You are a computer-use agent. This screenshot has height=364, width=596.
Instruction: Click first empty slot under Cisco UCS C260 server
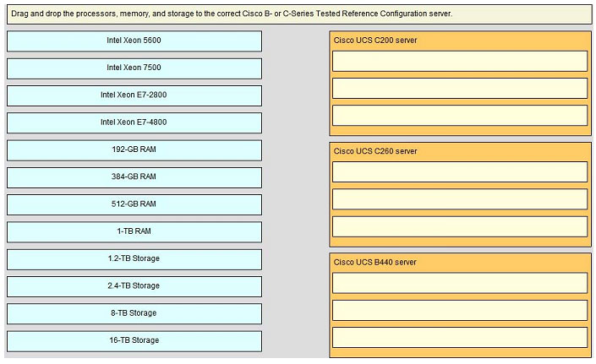click(x=460, y=172)
